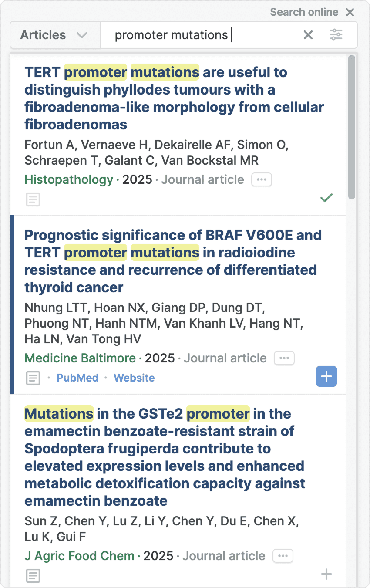This screenshot has height=588, width=370.
Task: Open the TERT phyllodes tumours article title
Action: 174,98
